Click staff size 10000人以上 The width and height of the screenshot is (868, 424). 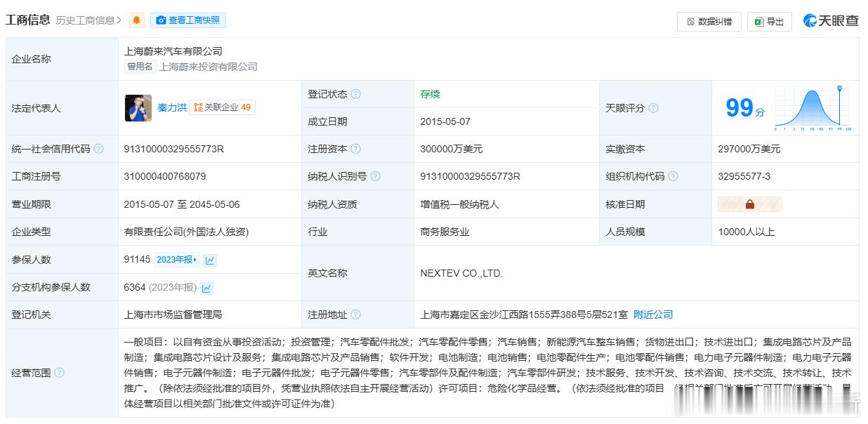click(747, 232)
